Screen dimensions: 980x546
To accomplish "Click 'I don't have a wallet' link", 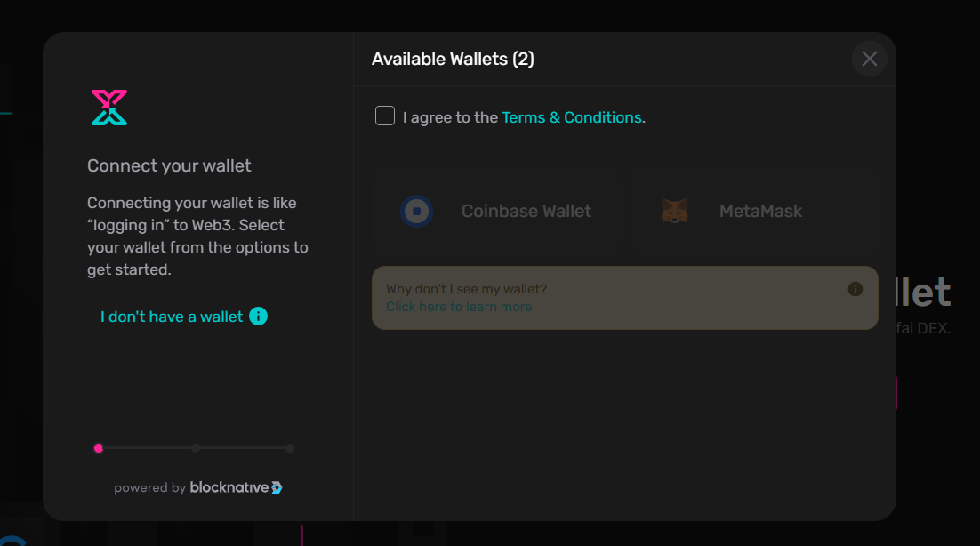I will (x=172, y=317).
